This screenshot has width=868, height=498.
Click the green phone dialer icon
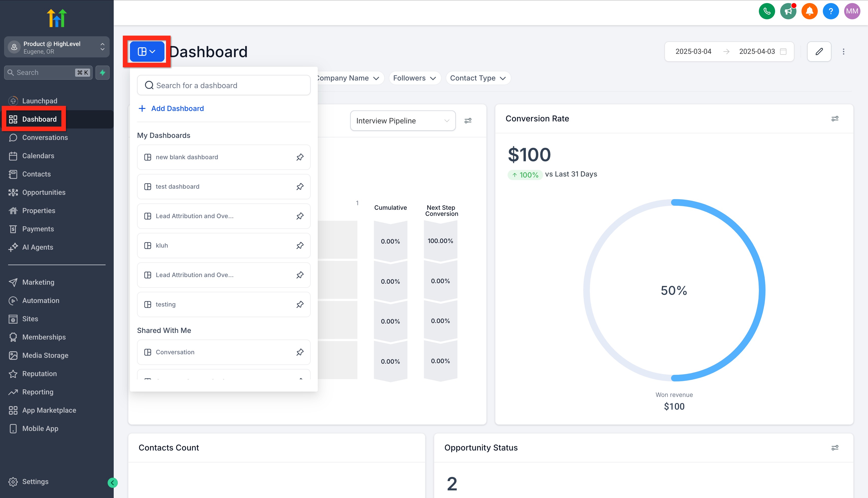click(x=767, y=12)
